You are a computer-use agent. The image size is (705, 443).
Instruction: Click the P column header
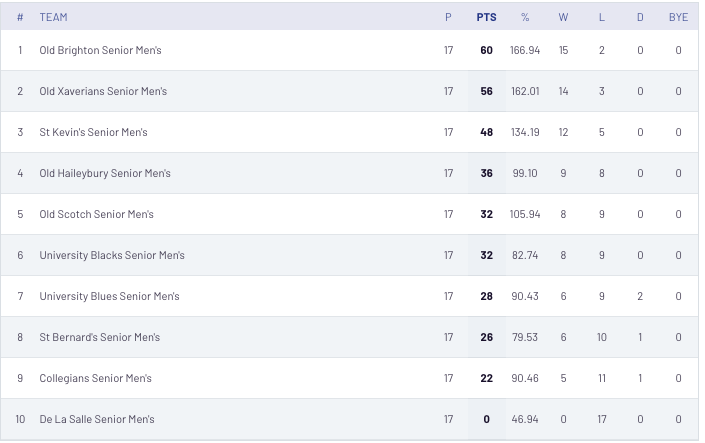coord(448,17)
